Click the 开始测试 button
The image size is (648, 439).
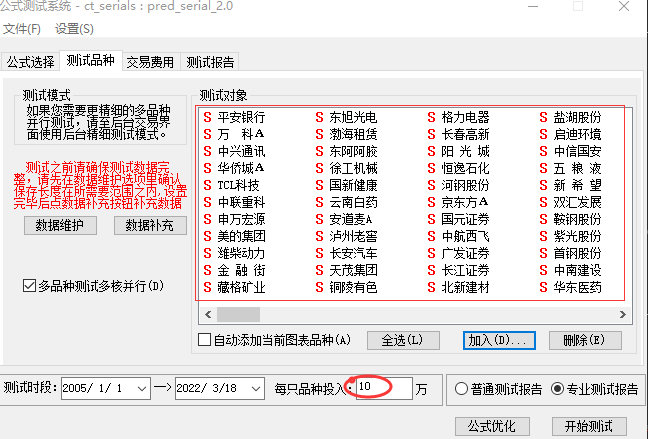coord(589,426)
